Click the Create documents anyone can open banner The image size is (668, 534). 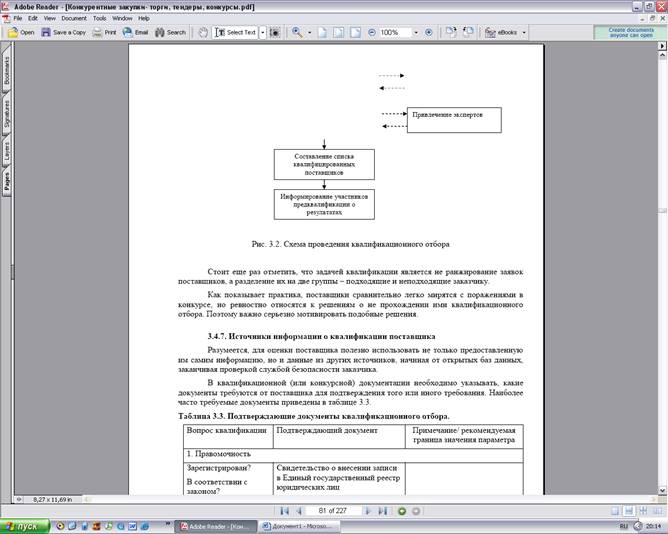[629, 32]
